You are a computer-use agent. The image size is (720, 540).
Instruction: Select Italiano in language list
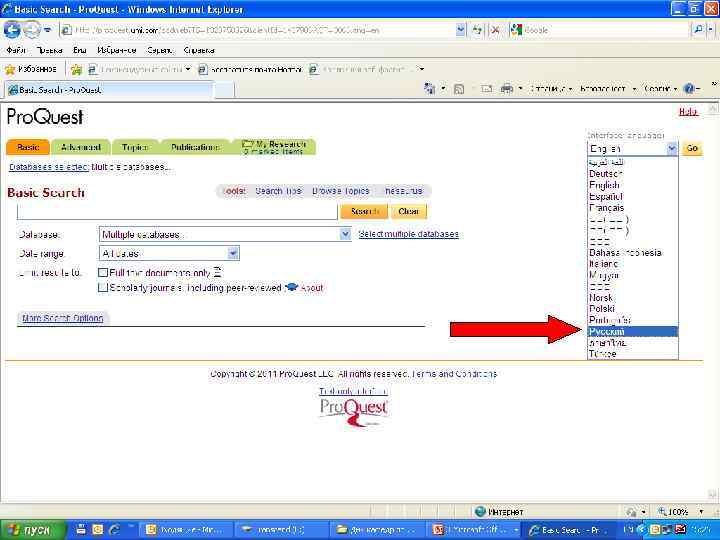coord(633,264)
